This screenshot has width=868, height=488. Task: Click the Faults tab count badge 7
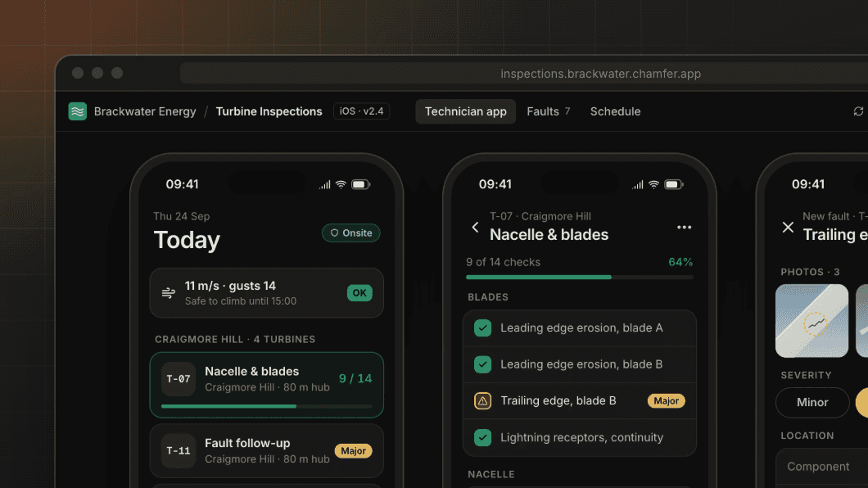[x=567, y=111]
